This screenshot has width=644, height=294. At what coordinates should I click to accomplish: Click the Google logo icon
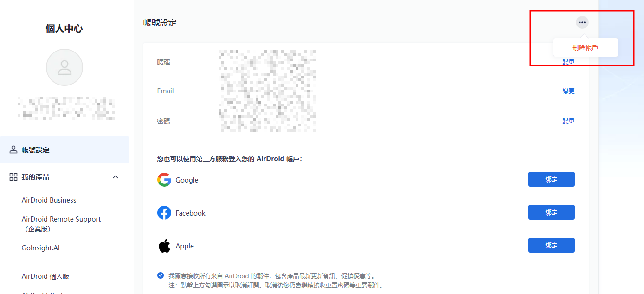[164, 180]
